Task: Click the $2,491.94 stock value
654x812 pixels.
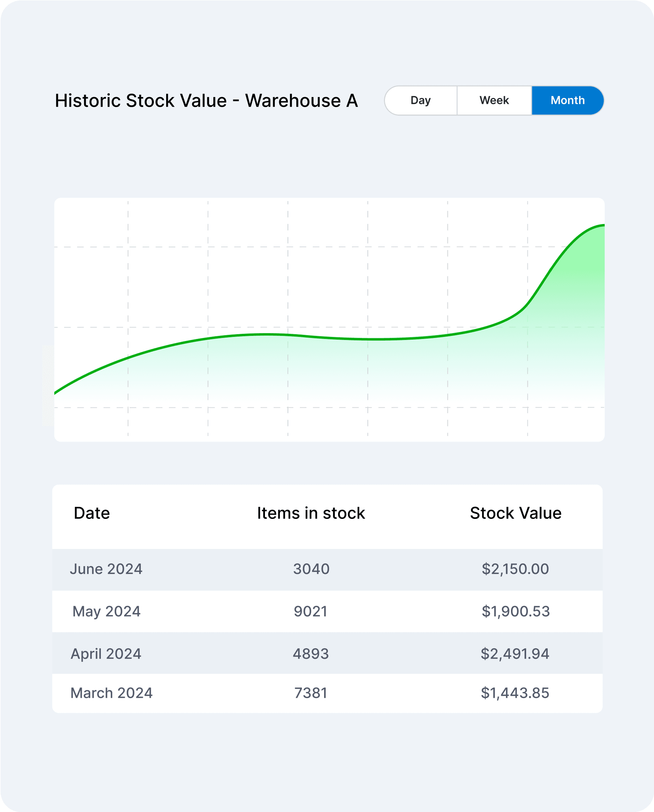Action: [x=515, y=653]
